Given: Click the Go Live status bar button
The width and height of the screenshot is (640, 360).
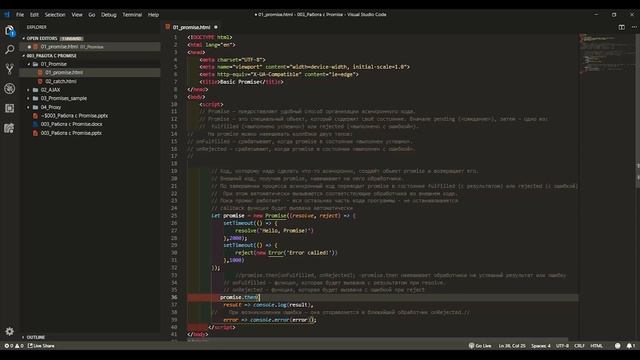Looking at the screenshot, I should [480, 346].
